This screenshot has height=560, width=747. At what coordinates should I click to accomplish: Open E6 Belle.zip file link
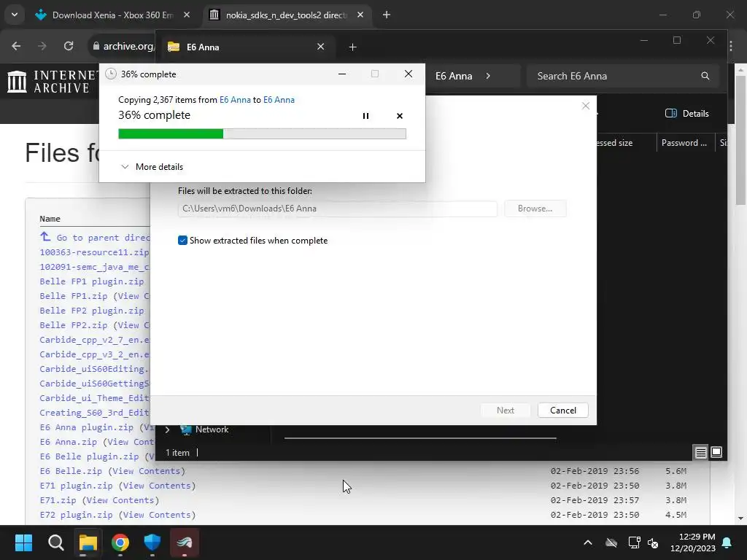(71, 471)
